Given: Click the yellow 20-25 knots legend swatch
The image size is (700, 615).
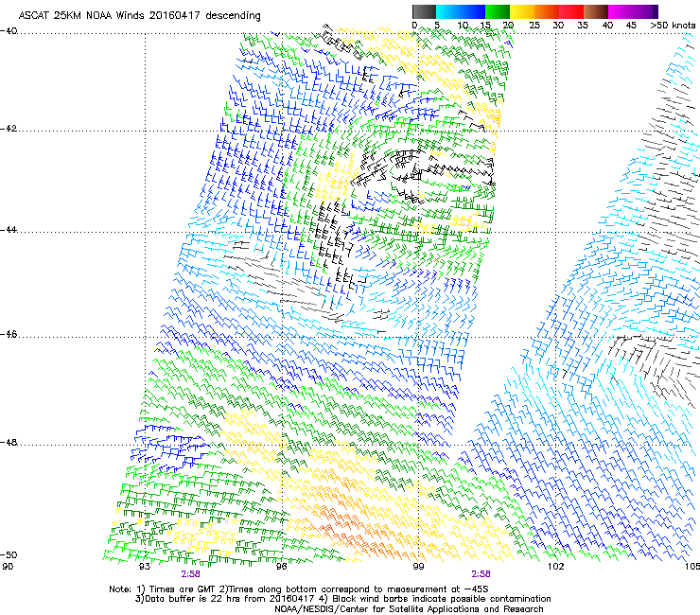Looking at the screenshot, I should (x=522, y=11).
